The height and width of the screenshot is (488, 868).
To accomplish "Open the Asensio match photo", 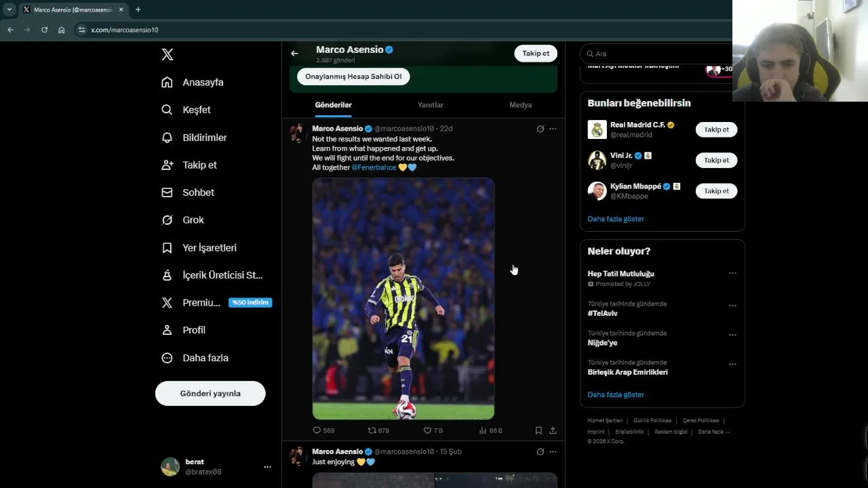I will [403, 298].
